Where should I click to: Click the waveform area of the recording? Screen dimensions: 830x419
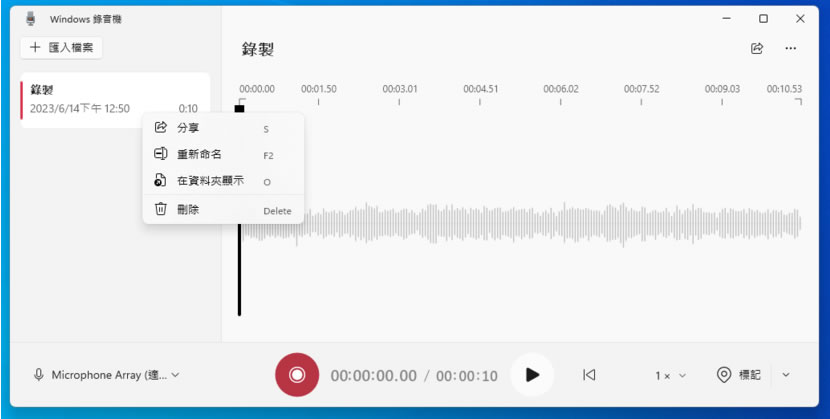click(x=521, y=224)
